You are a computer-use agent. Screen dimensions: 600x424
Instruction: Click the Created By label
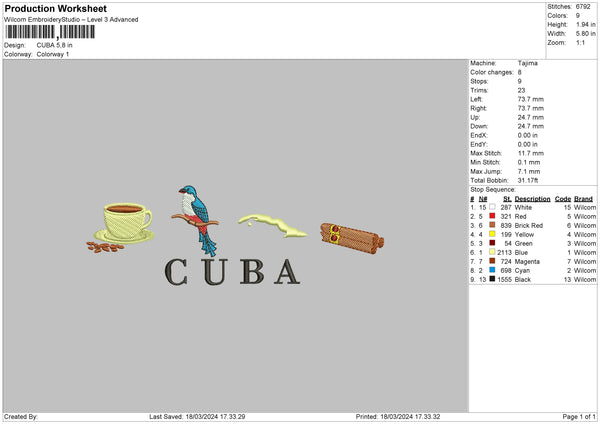coord(21,417)
